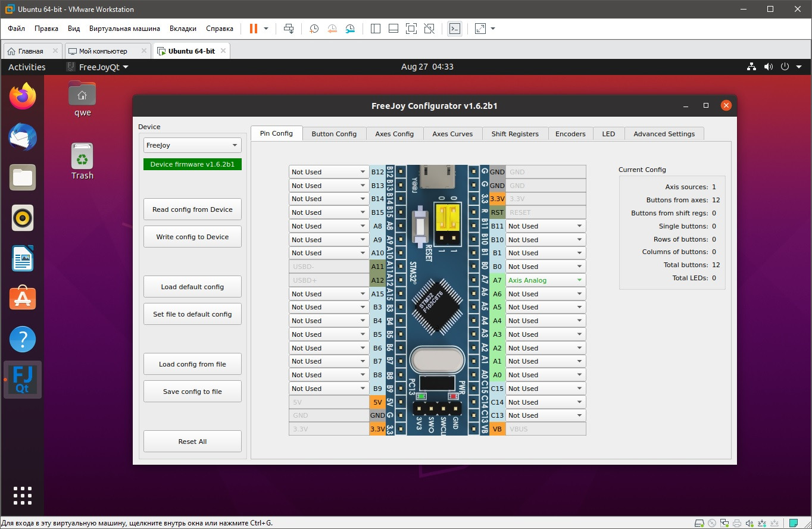Open the A7 Axis Analog pin dropdown
This screenshot has width=812, height=529.
pyautogui.click(x=545, y=280)
